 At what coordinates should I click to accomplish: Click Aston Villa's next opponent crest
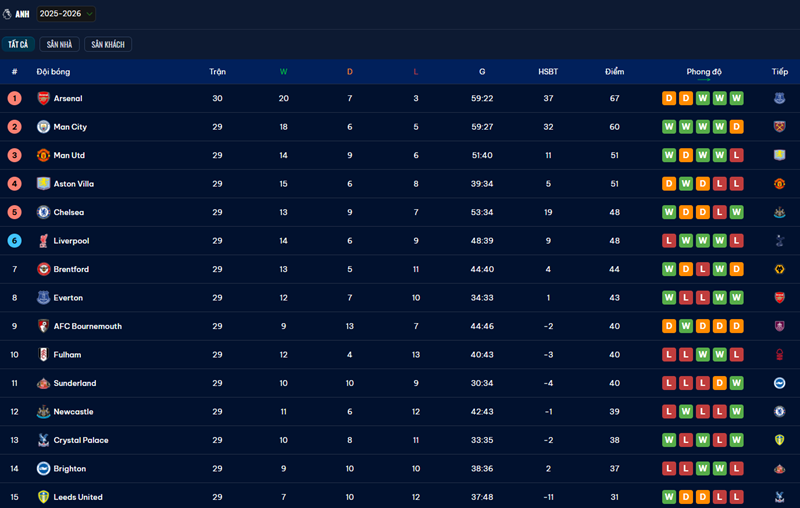779,184
